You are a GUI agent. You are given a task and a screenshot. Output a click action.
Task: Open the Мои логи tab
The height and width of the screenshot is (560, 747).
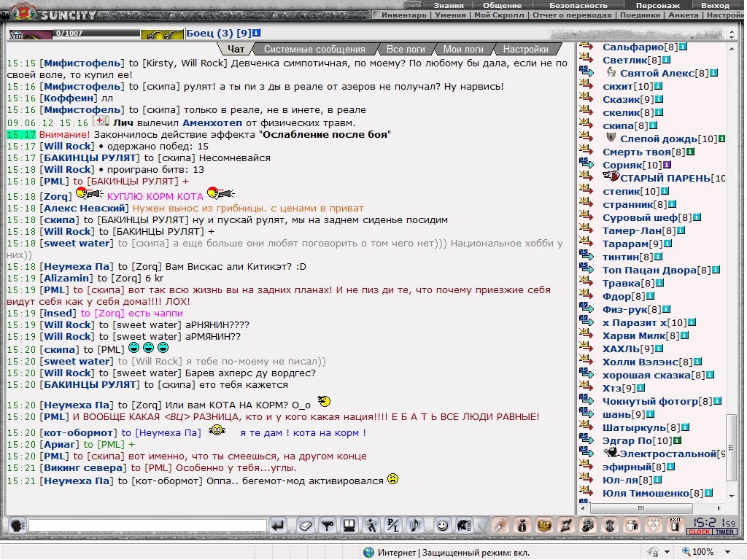click(463, 49)
